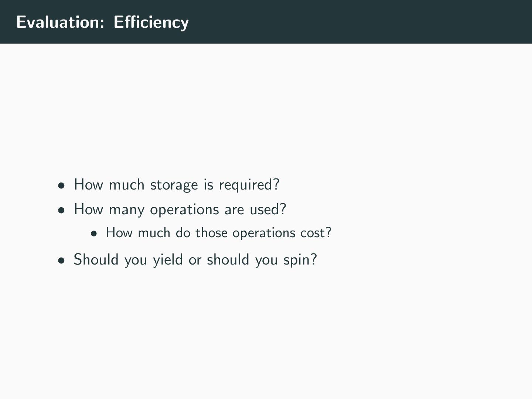Click the word 'spin?' in last bullet

coord(300,260)
